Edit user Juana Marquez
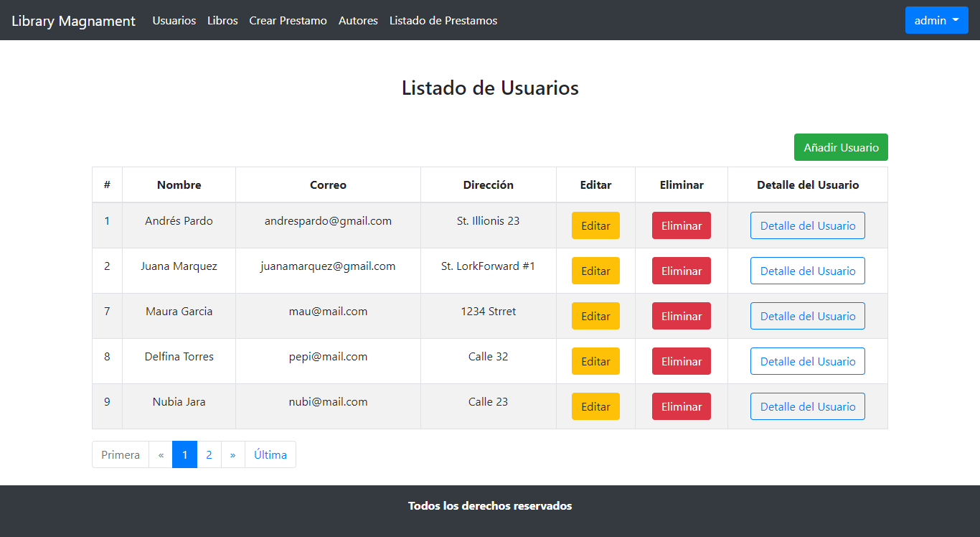Screen dimensions: 980x537 coord(595,271)
